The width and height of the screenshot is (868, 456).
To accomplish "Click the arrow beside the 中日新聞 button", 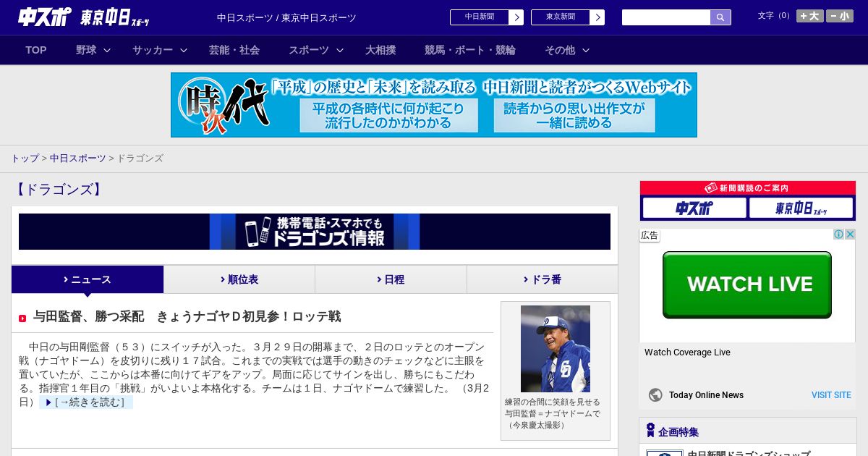I will (x=516, y=17).
